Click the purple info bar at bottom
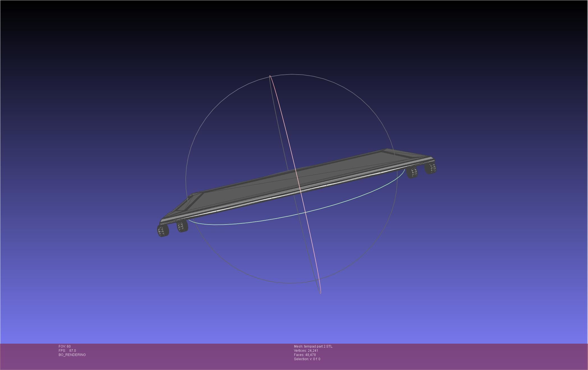588x370 pixels. (x=449, y=356)
